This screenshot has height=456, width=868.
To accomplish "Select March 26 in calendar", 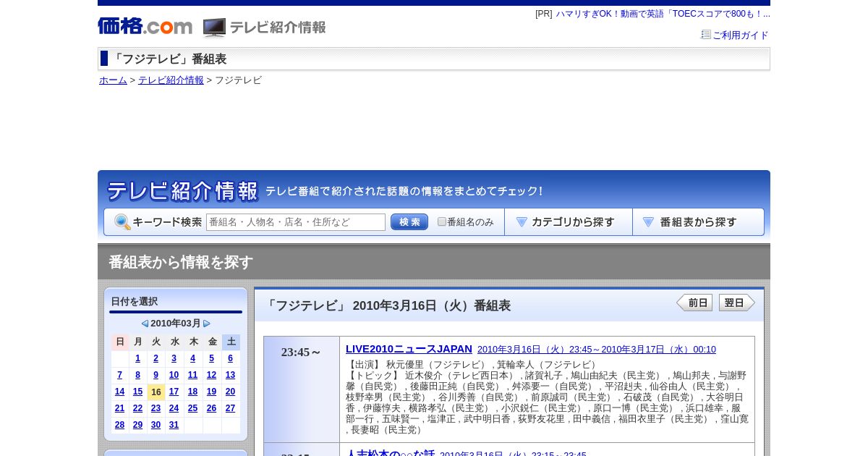I will pos(211,408).
